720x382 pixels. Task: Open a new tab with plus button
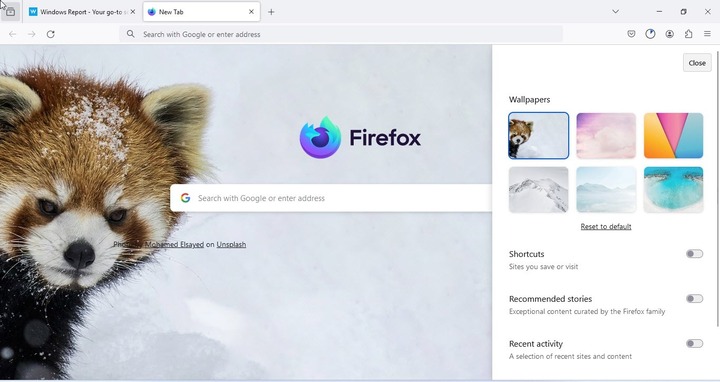271,12
